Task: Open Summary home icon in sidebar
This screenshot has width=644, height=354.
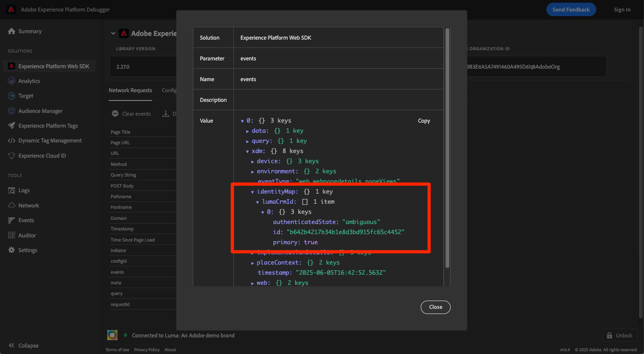Action: coord(12,31)
